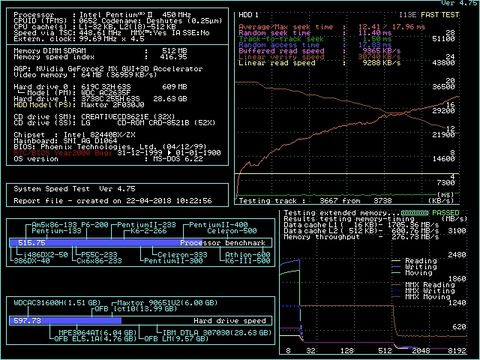Select the 'Athlon-600' benchmark reference label
This screenshot has height=360, width=480.
click(247, 255)
